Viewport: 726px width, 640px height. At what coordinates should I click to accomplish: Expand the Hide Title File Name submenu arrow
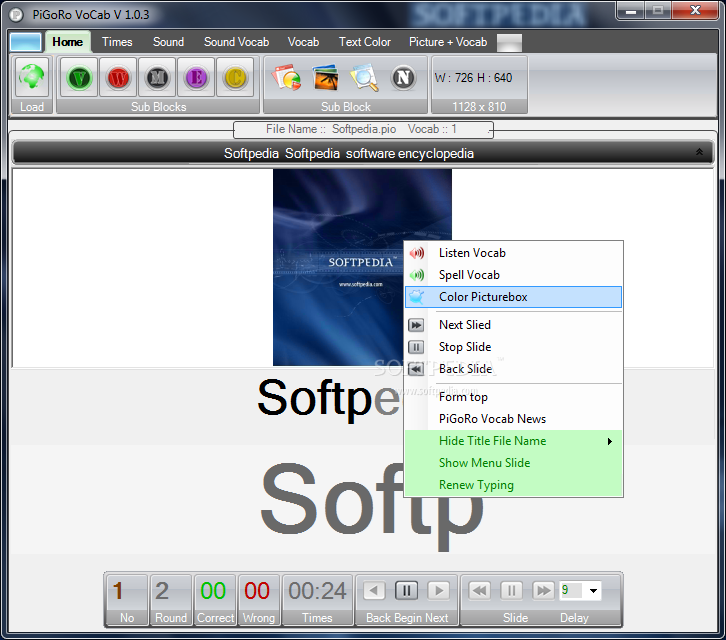pyautogui.click(x=610, y=441)
